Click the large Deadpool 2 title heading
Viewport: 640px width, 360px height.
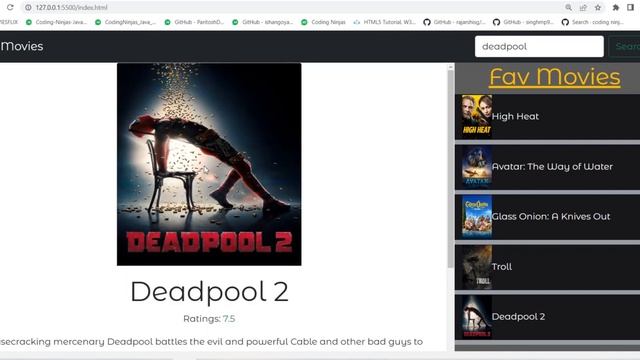click(209, 291)
